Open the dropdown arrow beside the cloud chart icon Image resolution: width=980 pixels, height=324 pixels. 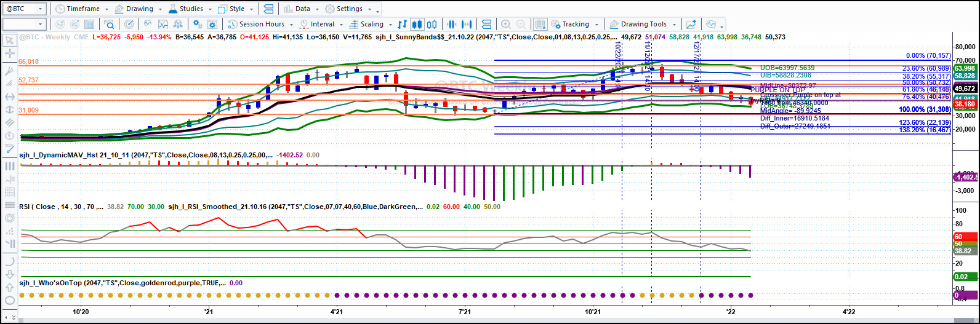click(721, 26)
